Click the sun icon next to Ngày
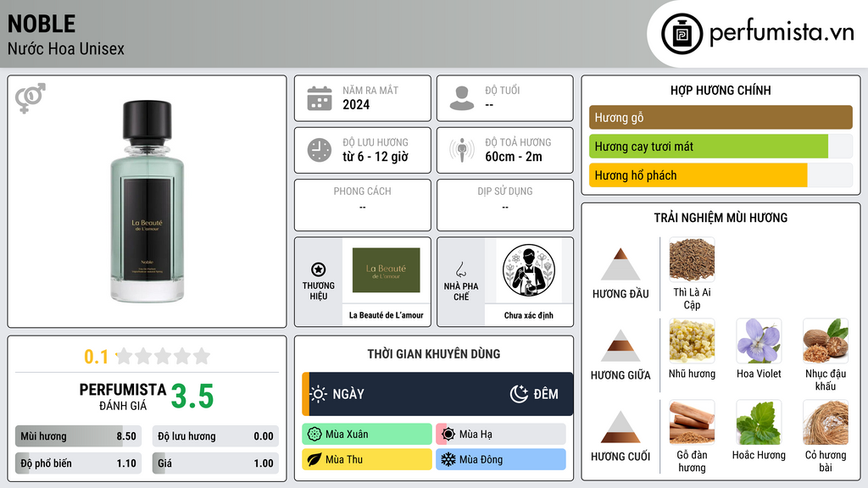 pyautogui.click(x=319, y=394)
